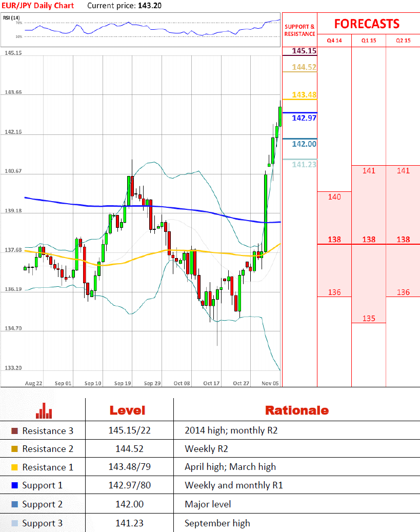Click the 140.67 price axis label
Viewport: 420px width, 532px height.
(13, 171)
